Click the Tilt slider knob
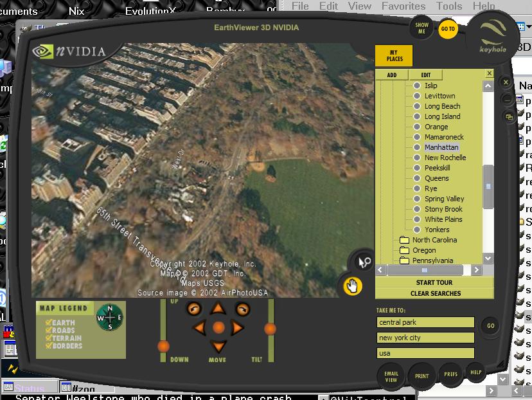Screen dimensions: 532x400 270,329
